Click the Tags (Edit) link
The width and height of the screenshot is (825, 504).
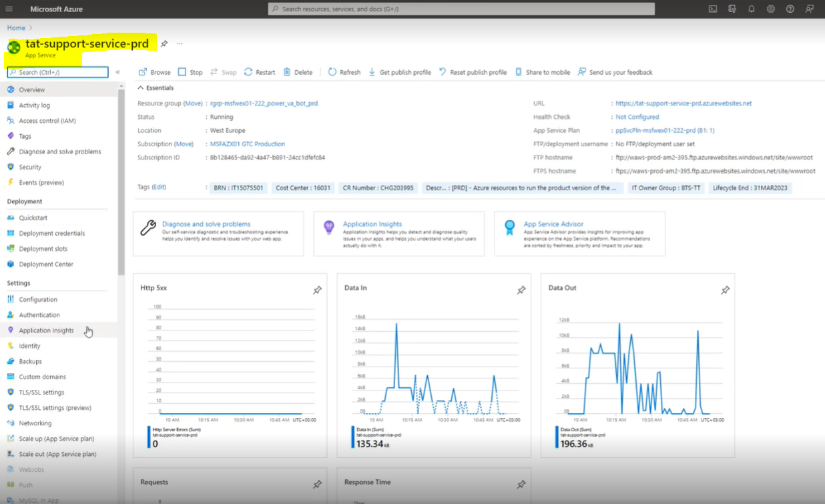(x=159, y=187)
